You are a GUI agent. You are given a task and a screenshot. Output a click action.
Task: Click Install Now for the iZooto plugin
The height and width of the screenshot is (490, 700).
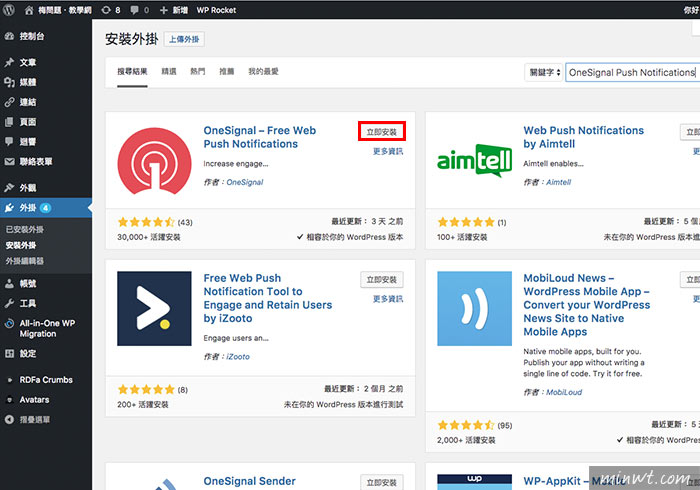[x=382, y=280]
